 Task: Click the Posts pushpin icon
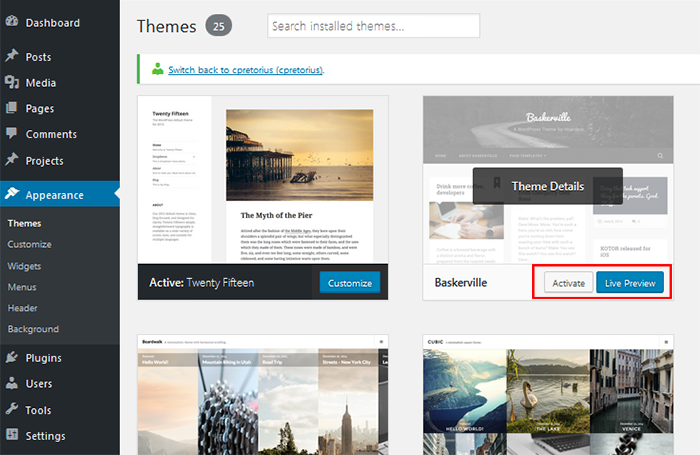12,56
